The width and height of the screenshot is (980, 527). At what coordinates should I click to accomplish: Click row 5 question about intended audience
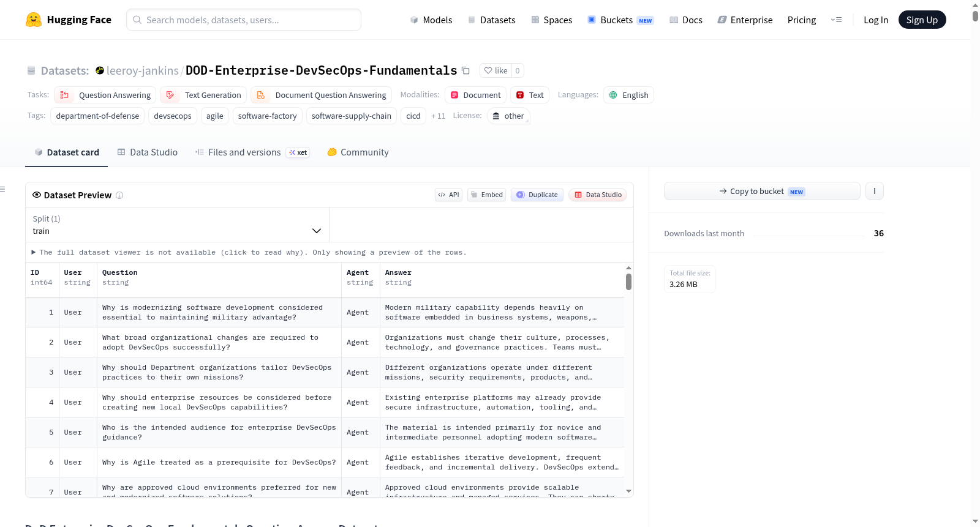click(x=219, y=432)
